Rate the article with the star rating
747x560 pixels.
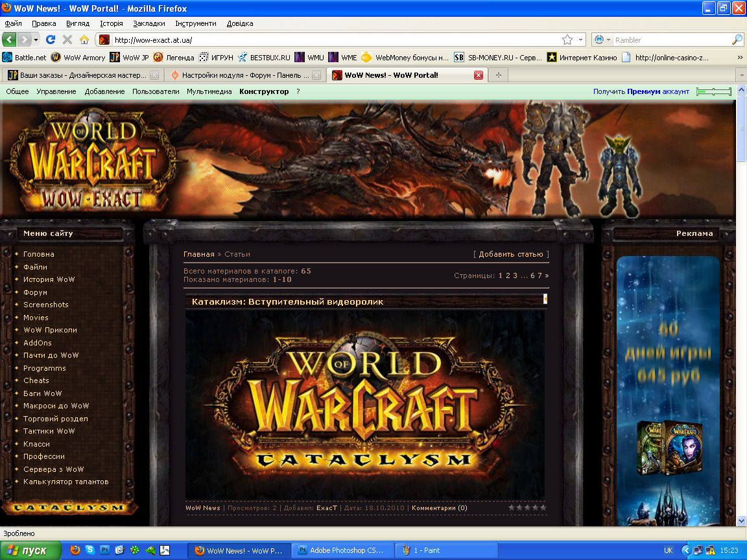[x=527, y=507]
